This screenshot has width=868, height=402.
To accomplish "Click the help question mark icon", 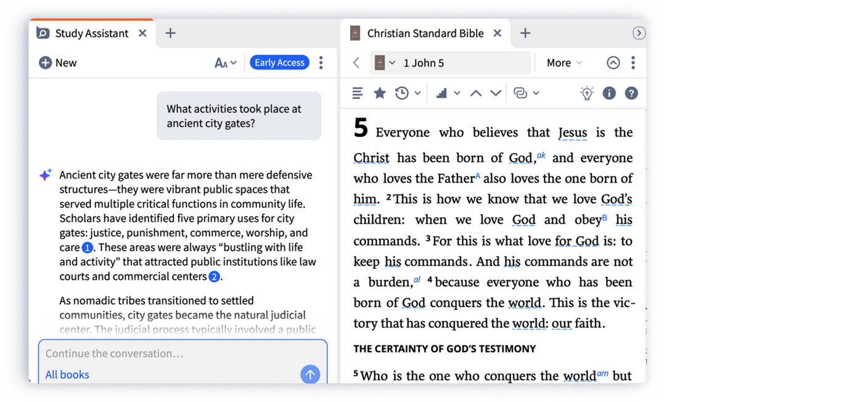I will click(631, 92).
